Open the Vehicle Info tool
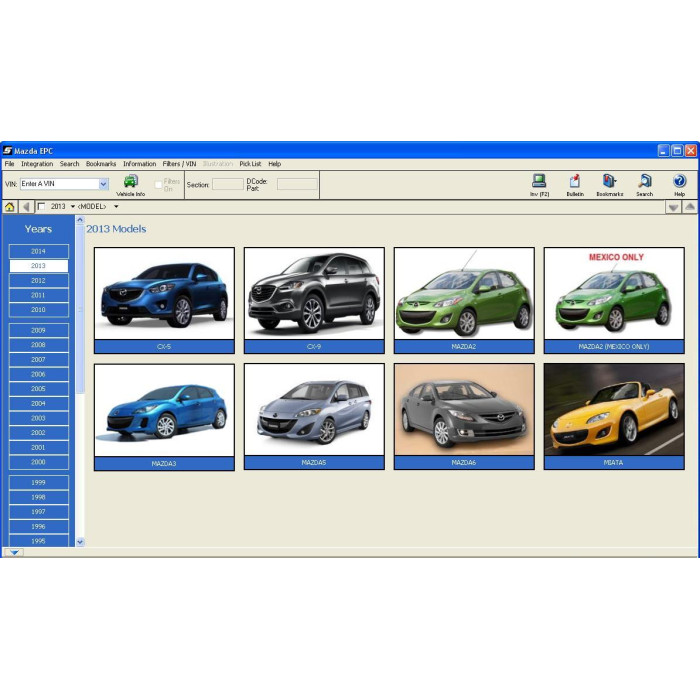This screenshot has width=700, height=700. 131,185
